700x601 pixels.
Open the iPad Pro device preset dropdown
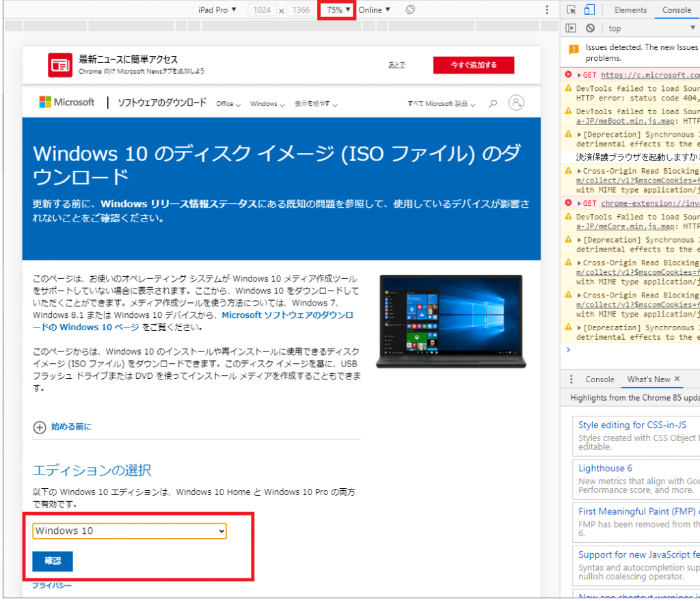click(217, 10)
